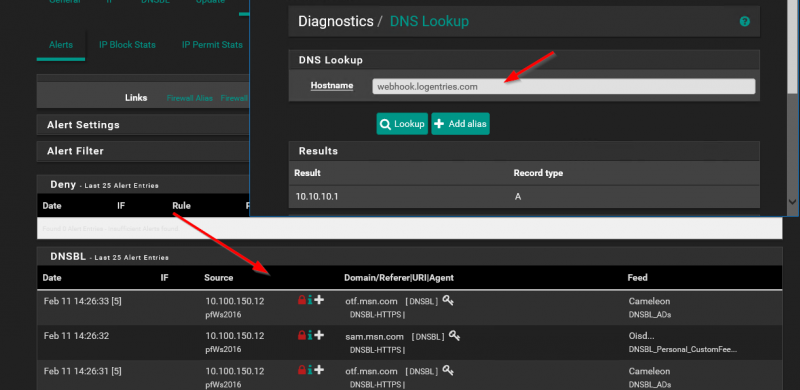
Task: Open the IP Permit Stats tab
Action: coord(212,45)
